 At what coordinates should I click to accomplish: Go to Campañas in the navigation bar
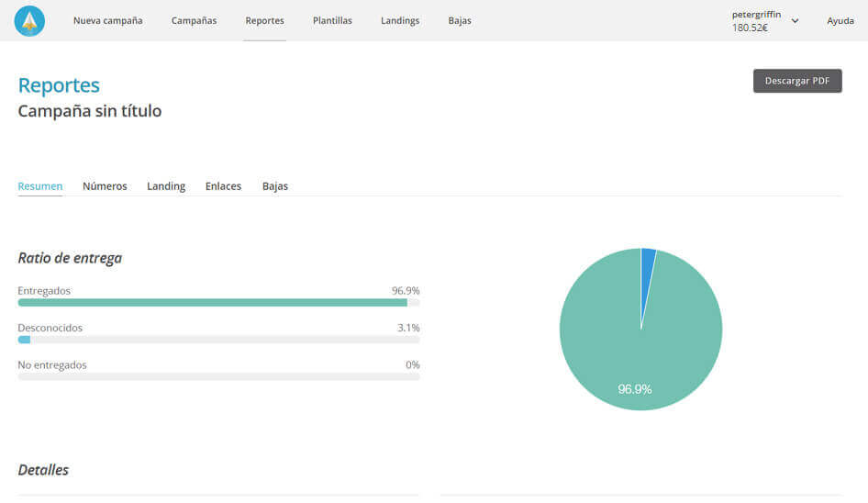click(194, 20)
